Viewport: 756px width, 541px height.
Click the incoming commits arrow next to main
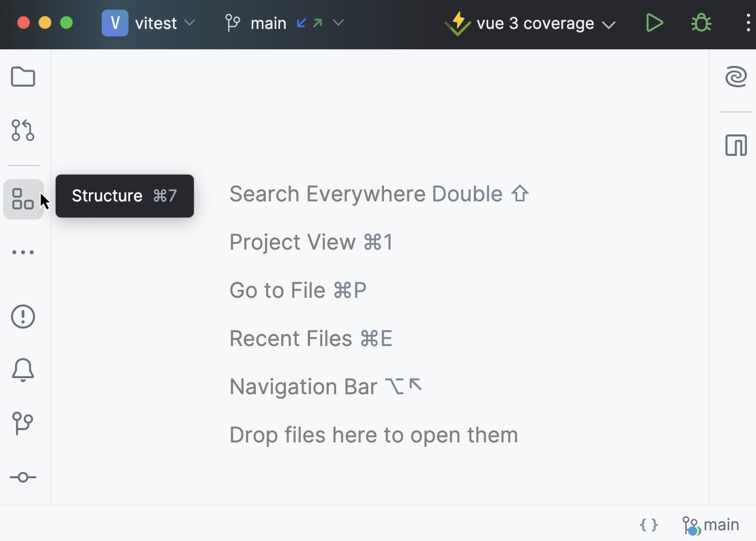301,23
